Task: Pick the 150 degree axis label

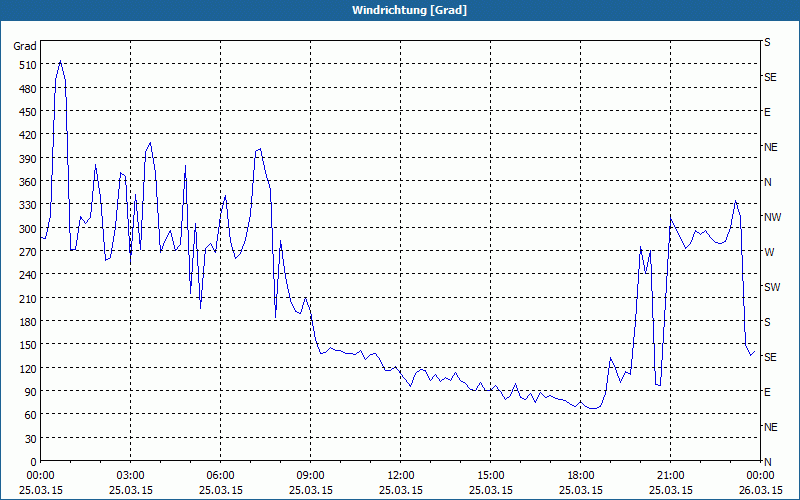Action: (x=28, y=345)
